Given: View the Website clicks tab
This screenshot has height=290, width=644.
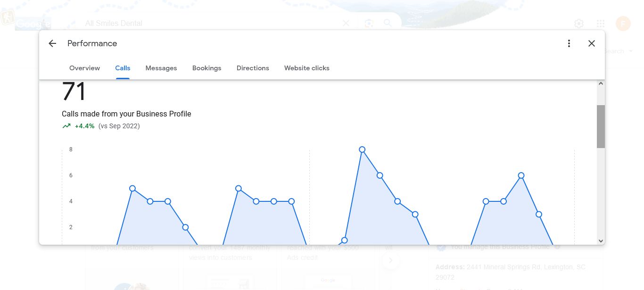Looking at the screenshot, I should point(306,68).
